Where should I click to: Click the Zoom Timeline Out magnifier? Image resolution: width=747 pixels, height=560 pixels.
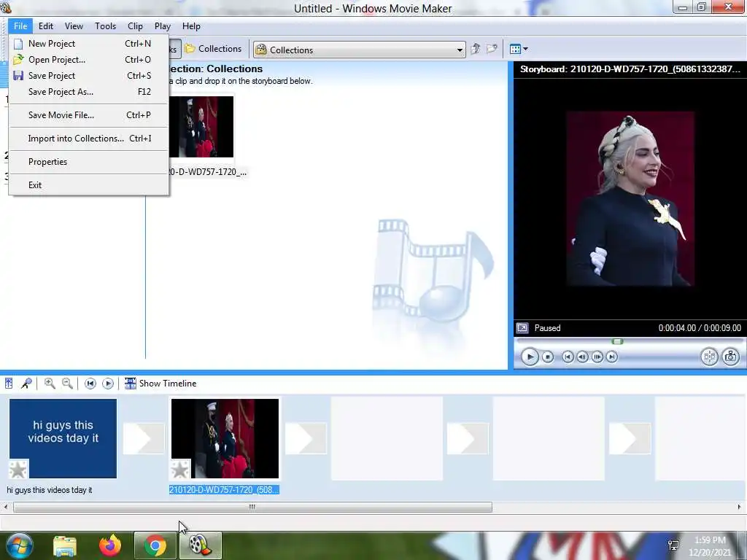(x=67, y=384)
